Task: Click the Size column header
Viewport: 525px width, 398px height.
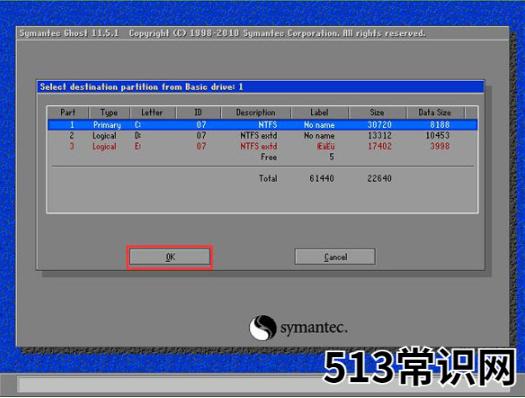Action: [377, 112]
